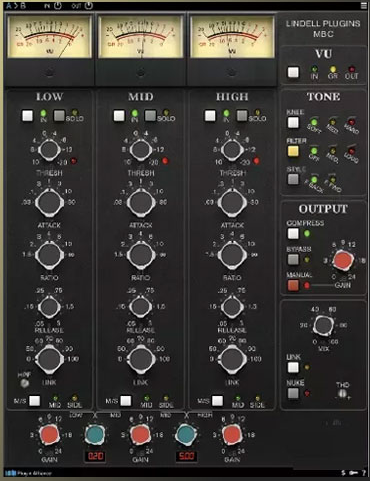This screenshot has width=370, height=484.
Task: Click the LOW band RATIO knob
Action: pos(49,255)
